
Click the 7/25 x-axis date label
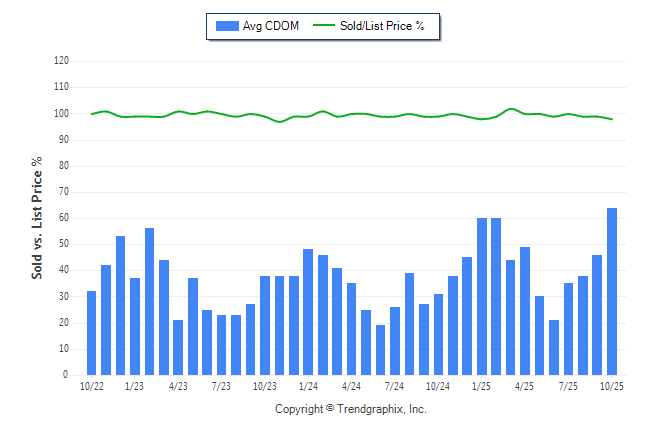coord(568,386)
